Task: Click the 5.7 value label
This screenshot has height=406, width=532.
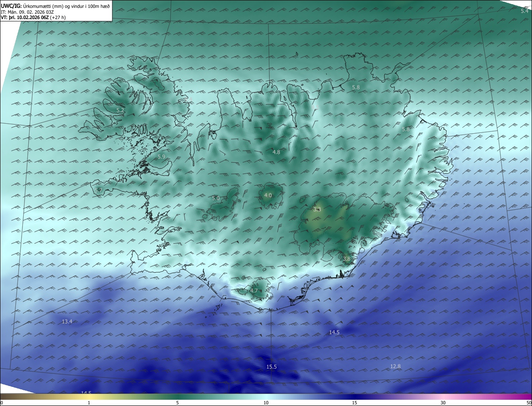Action: (99, 190)
